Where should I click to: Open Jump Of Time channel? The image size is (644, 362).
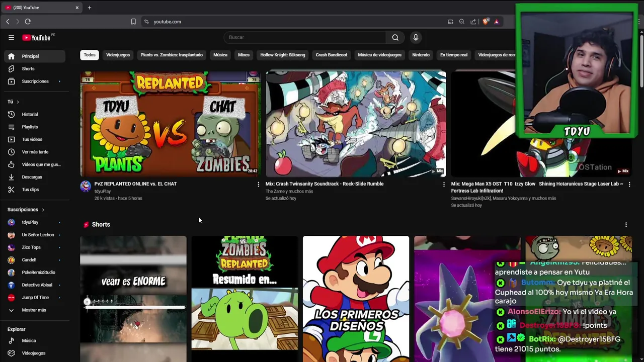[34, 298]
